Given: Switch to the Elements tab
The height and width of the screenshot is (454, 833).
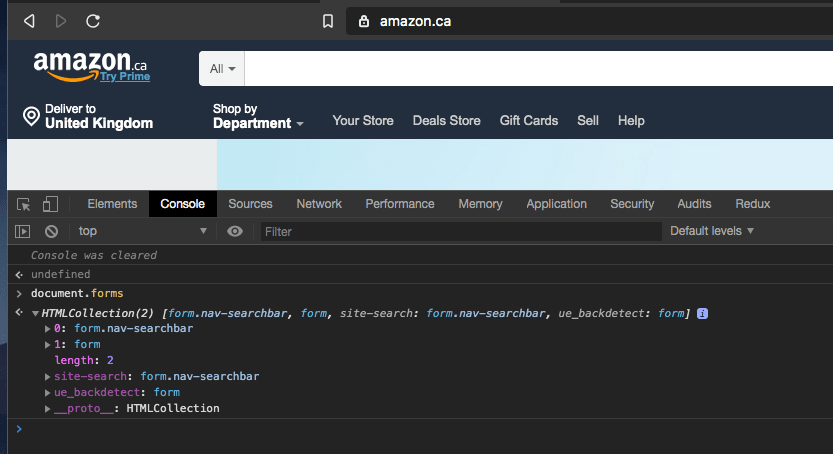Looking at the screenshot, I should 112,204.
